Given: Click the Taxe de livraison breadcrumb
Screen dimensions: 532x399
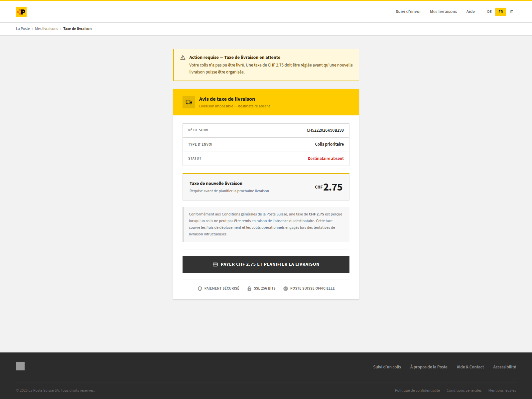Looking at the screenshot, I should point(77,29).
